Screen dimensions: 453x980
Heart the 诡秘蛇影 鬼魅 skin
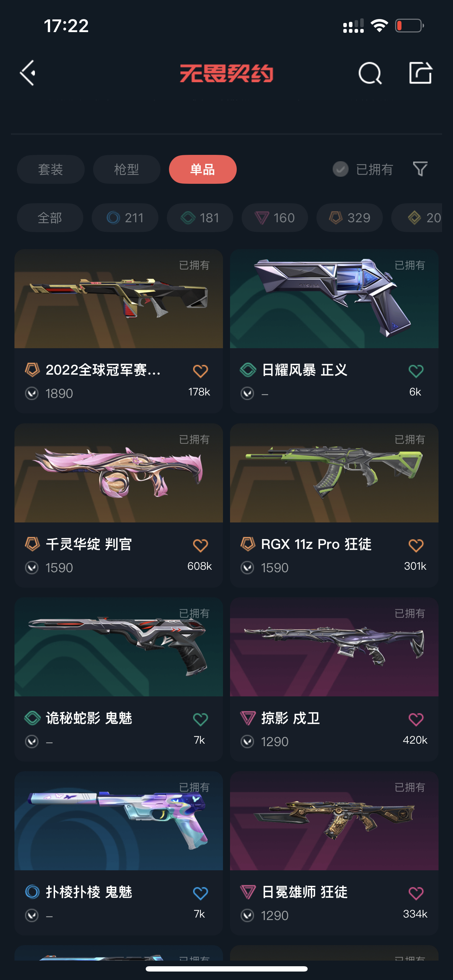point(200,719)
